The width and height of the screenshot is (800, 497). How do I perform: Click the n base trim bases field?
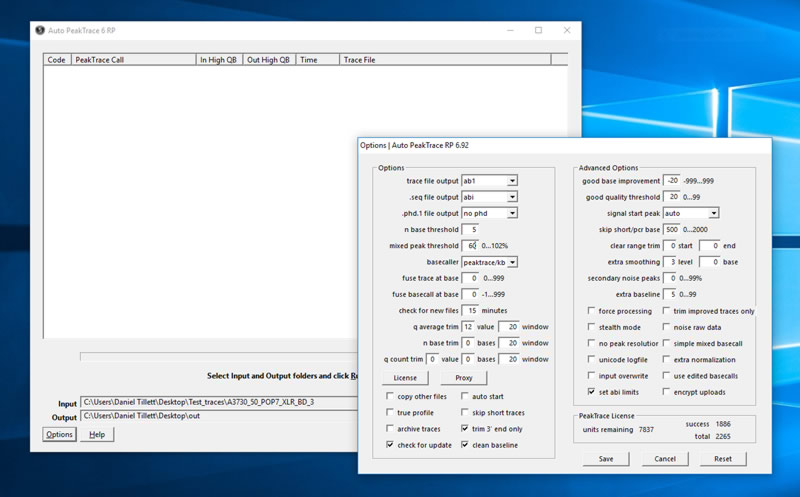468,343
